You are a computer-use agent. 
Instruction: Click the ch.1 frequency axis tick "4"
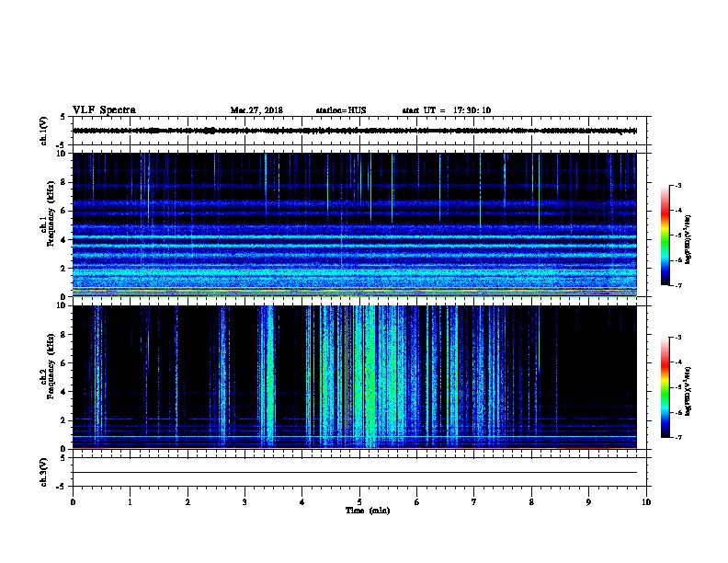pos(63,240)
